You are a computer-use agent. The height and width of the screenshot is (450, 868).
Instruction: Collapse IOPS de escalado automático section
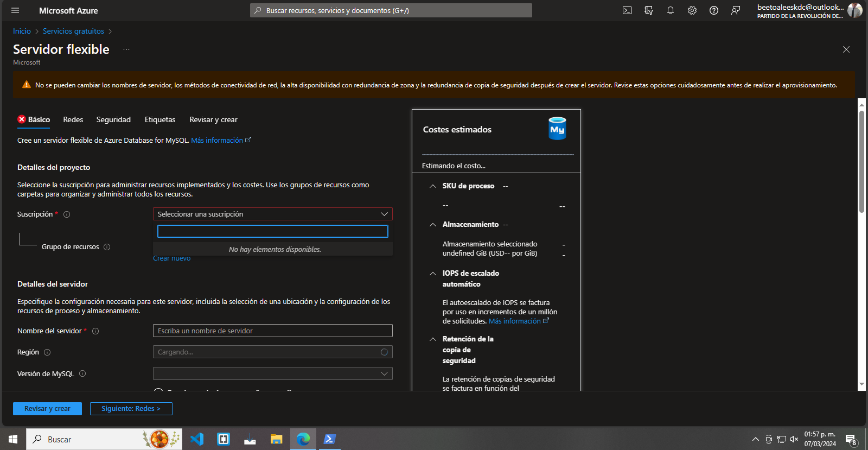click(x=433, y=274)
